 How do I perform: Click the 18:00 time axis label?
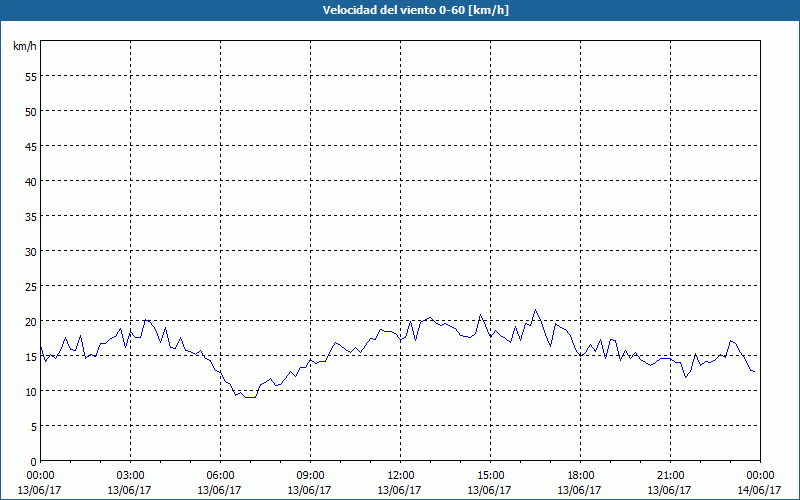click(x=581, y=476)
